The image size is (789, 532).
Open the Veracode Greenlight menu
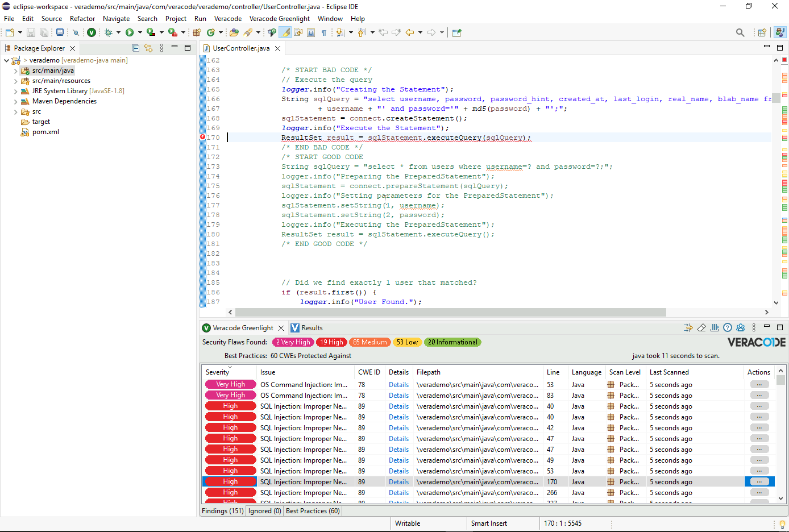(x=280, y=19)
